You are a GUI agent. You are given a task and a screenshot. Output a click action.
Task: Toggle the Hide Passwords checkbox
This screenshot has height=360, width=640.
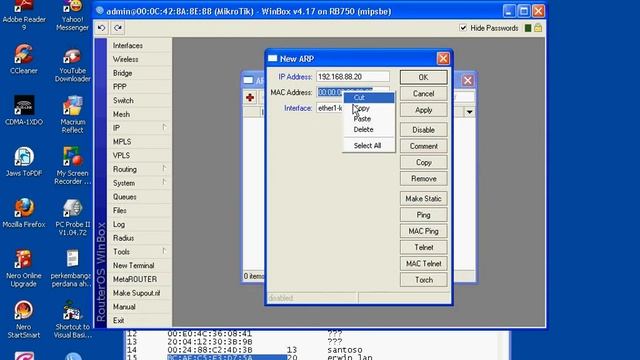[463, 28]
